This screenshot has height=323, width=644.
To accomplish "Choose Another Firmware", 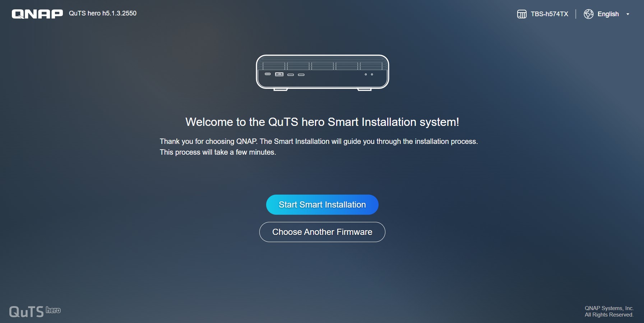I will pyautogui.click(x=322, y=232).
